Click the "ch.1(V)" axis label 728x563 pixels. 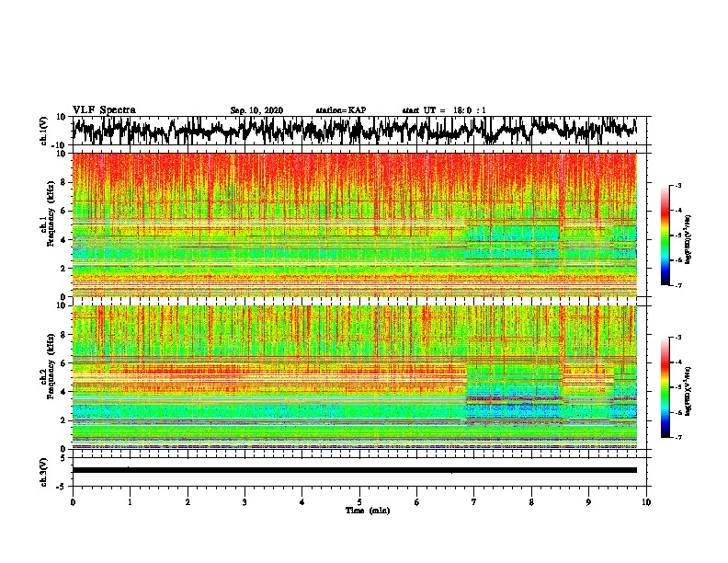tap(44, 131)
